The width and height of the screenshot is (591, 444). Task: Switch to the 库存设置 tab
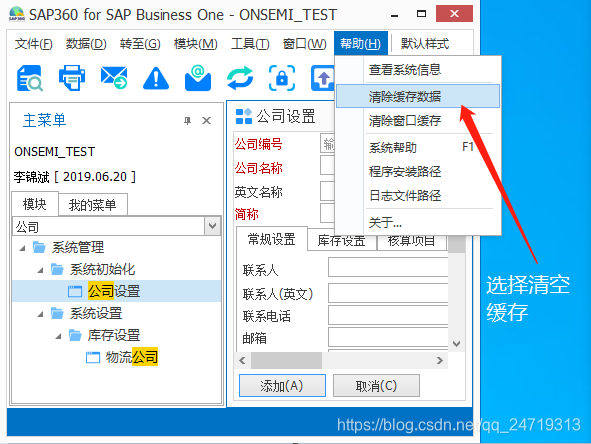point(341,241)
